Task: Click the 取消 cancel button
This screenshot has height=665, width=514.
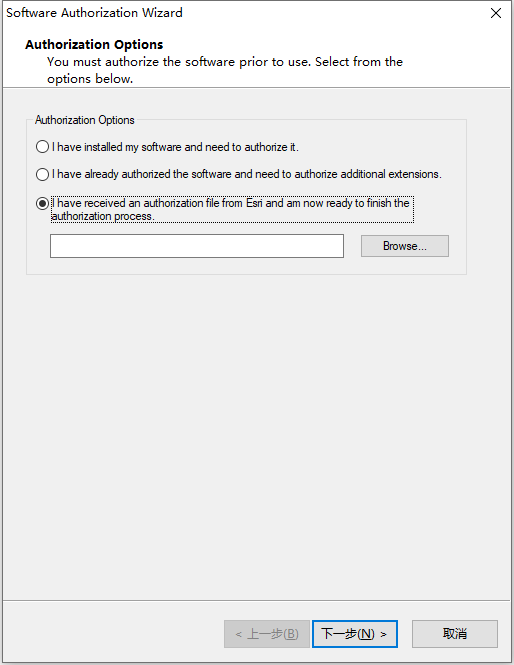Action: tap(455, 634)
